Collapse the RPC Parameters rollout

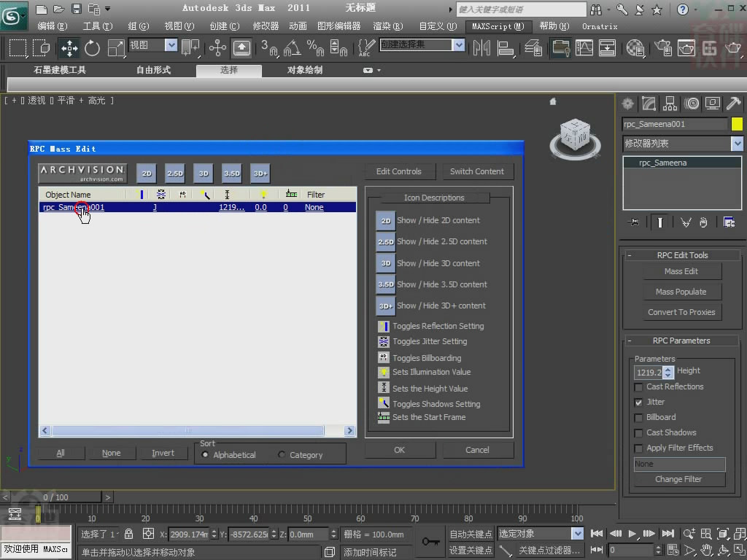point(630,341)
